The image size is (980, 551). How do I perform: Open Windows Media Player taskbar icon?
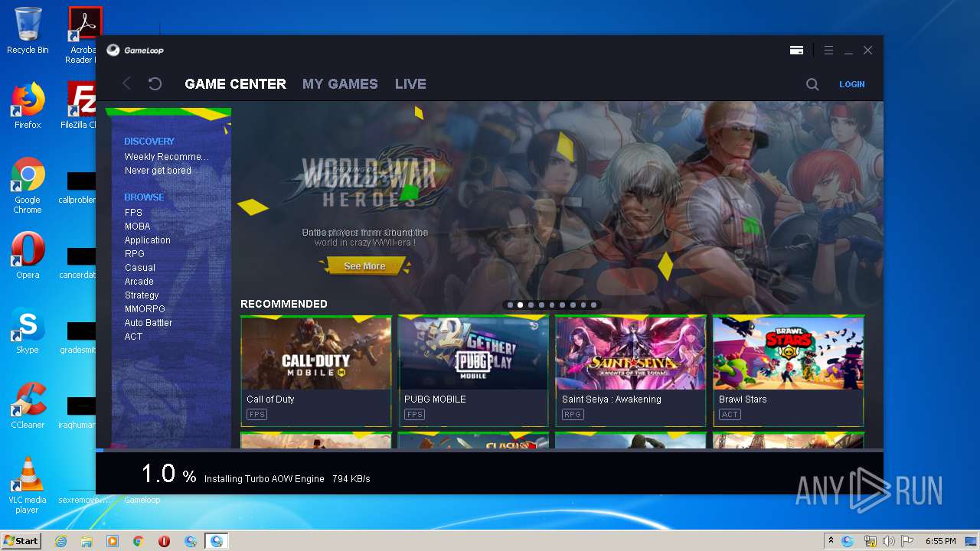(113, 541)
